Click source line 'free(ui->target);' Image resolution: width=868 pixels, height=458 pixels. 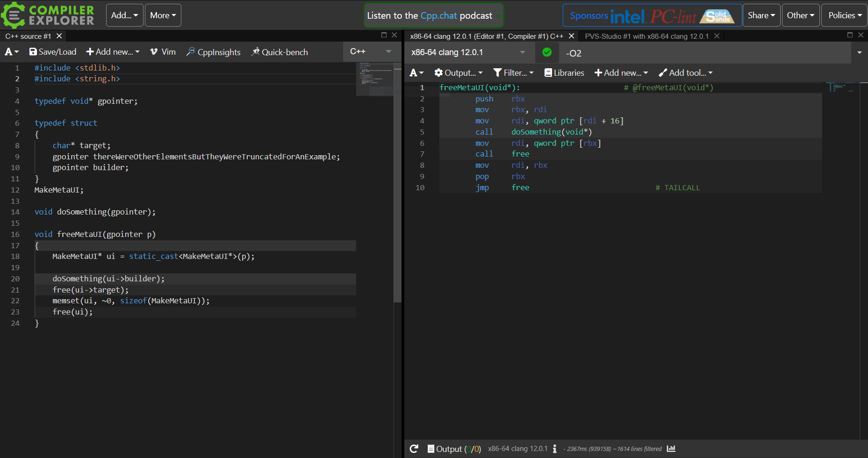tap(90, 290)
